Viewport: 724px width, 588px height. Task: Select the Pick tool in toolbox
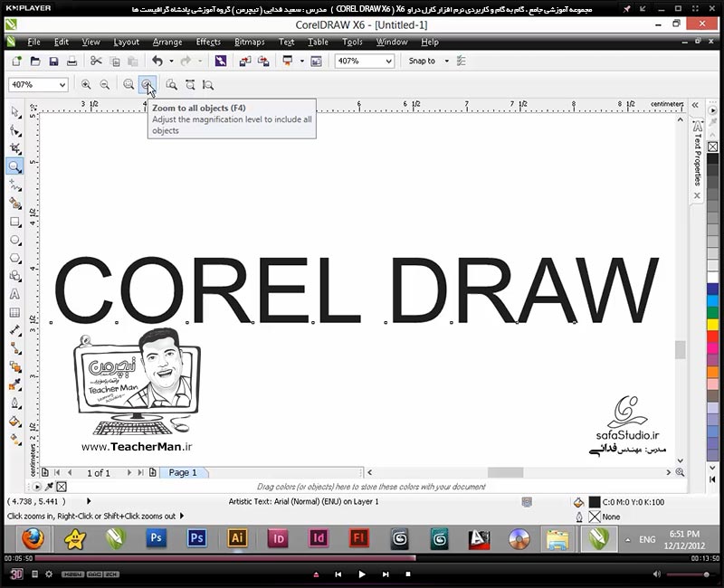[14, 111]
